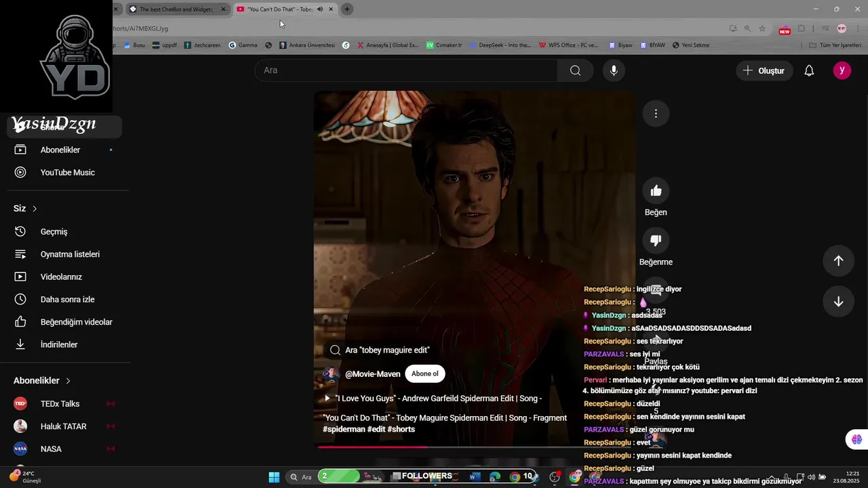Open the Tüm Yer İşaretleri bookmarks folder
Image resolution: width=868 pixels, height=488 pixels.
[x=835, y=45]
